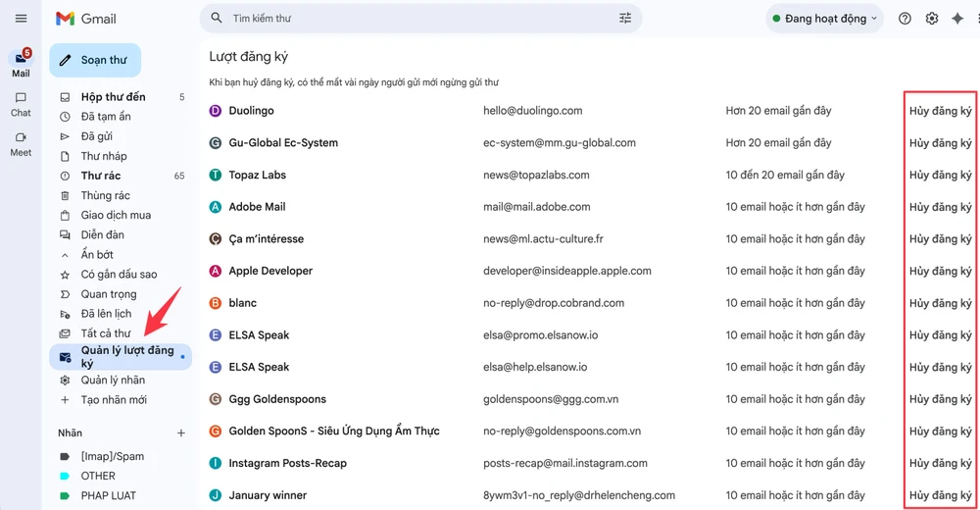Viewport: 980px width, 510px height.
Task: Click the Duolingo sender avatar
Action: pyautogui.click(x=215, y=111)
